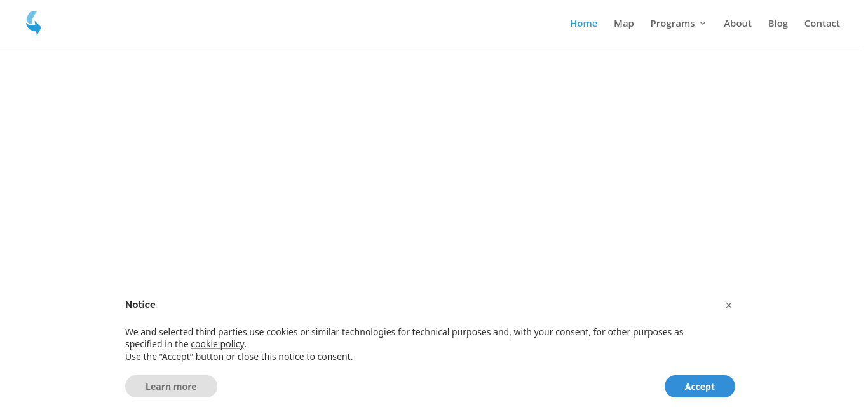Open the Map page
This screenshot has height=414, width=868.
coord(623,24)
